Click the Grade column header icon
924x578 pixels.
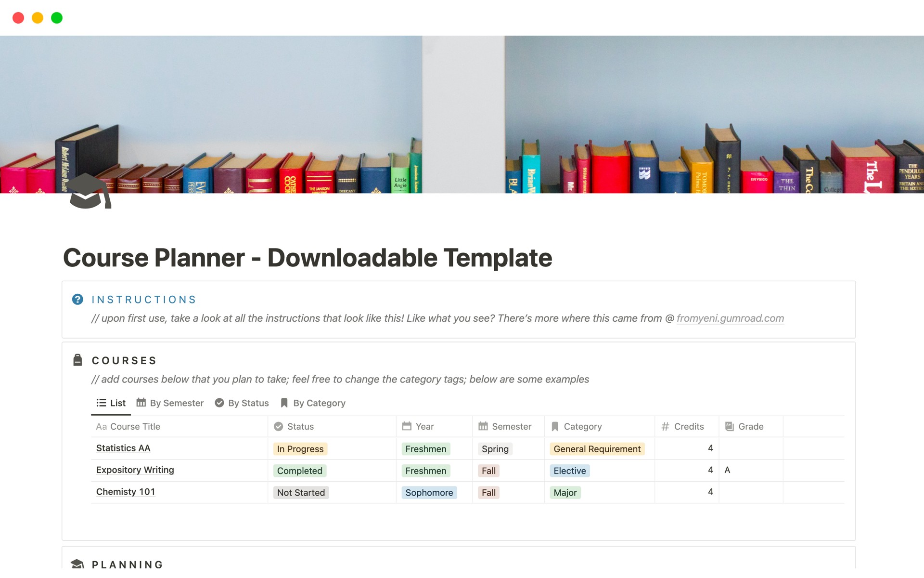coord(730,426)
